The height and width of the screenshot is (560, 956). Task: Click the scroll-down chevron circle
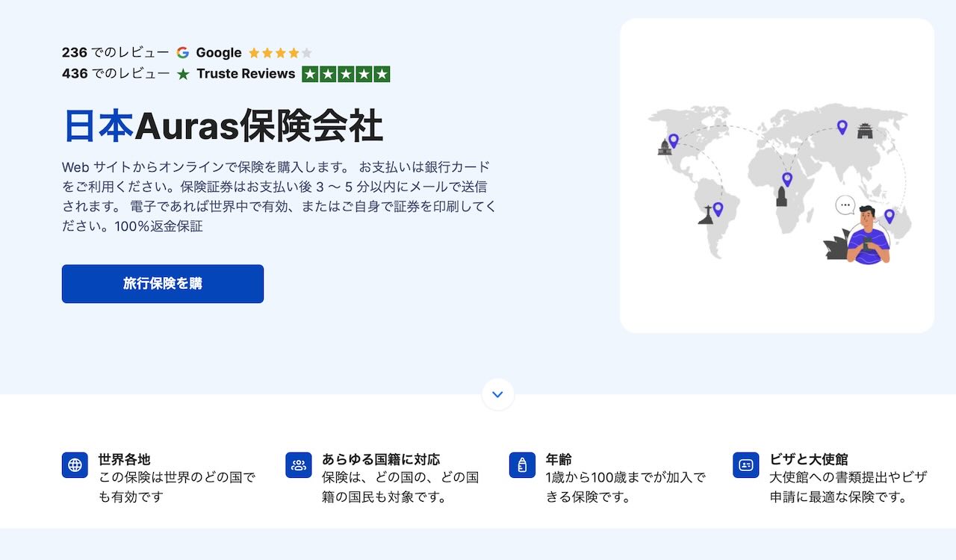(498, 394)
